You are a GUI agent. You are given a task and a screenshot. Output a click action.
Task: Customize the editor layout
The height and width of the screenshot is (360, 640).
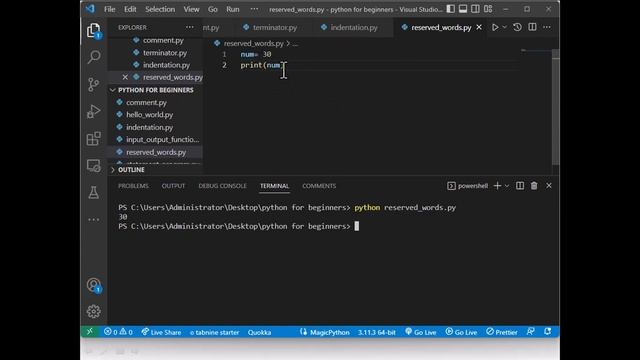tap(488, 9)
